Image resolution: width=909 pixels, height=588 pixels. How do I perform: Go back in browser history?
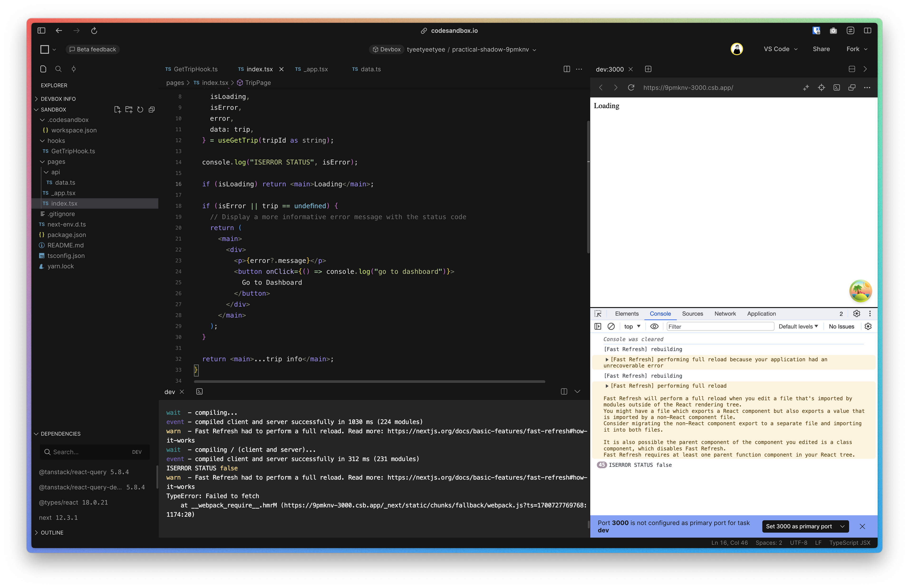click(59, 31)
